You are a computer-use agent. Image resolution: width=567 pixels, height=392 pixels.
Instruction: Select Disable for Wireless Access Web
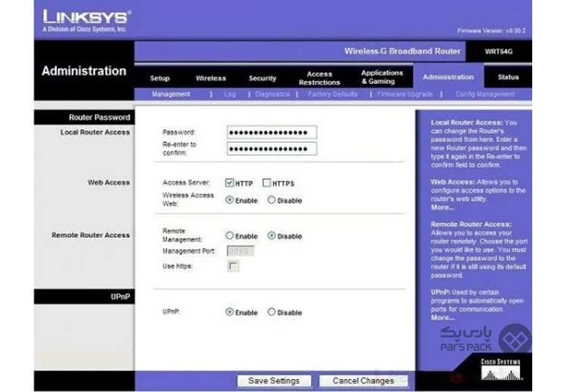271,200
